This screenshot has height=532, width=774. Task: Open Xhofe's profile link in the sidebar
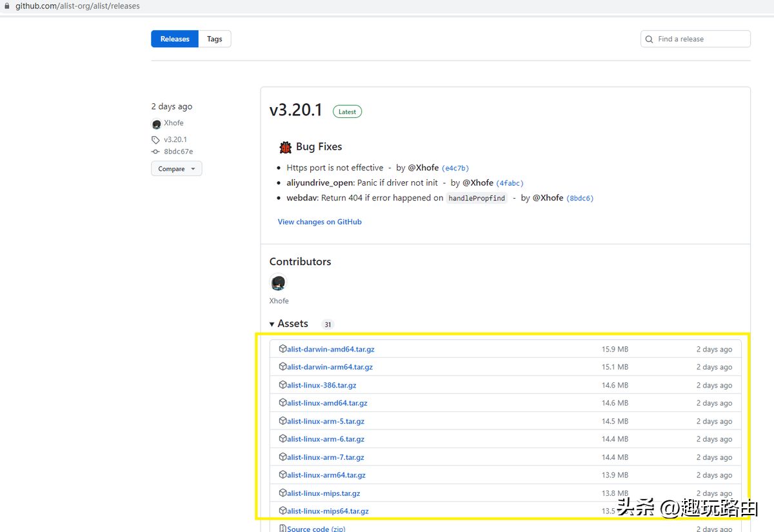pos(174,123)
